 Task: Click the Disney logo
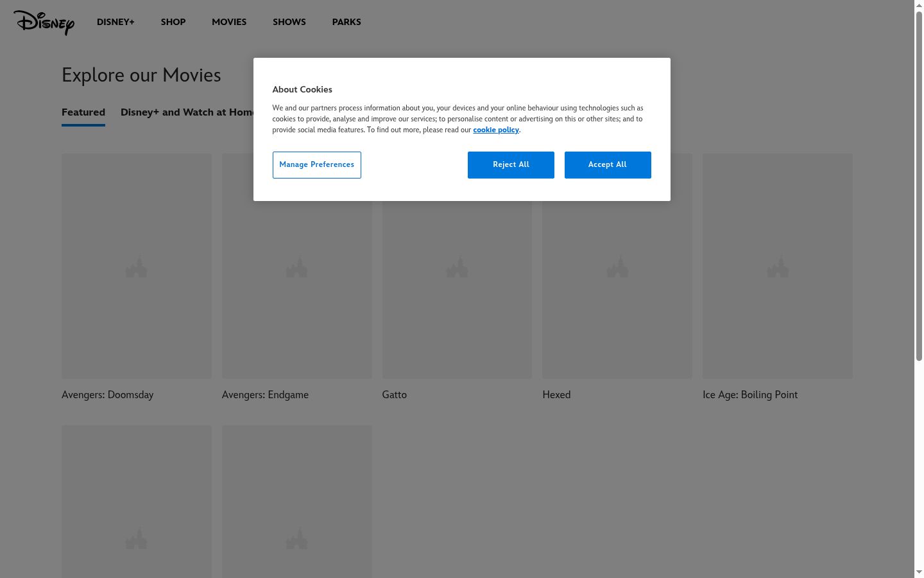(x=44, y=22)
